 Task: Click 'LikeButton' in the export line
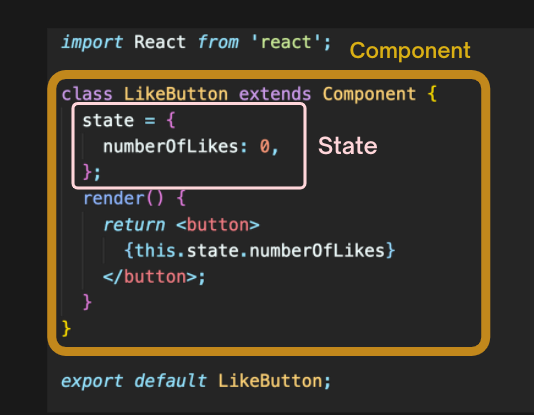(270, 381)
